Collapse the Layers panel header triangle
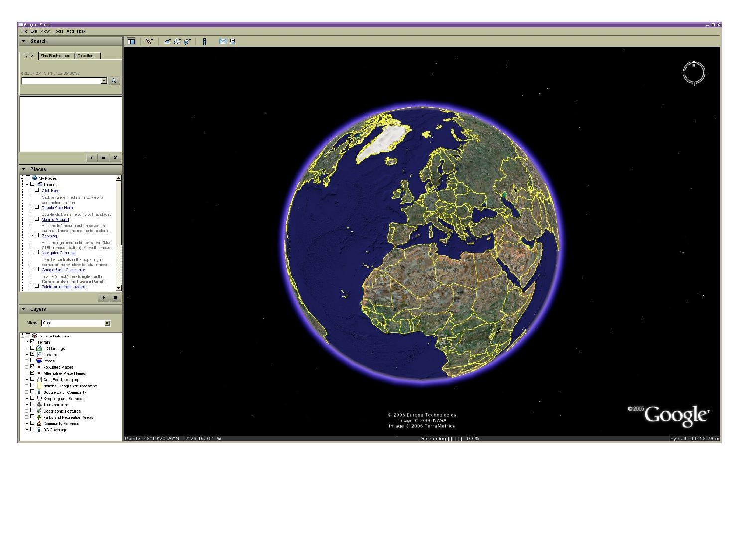Viewport: 747px width, 560px height. (24, 309)
